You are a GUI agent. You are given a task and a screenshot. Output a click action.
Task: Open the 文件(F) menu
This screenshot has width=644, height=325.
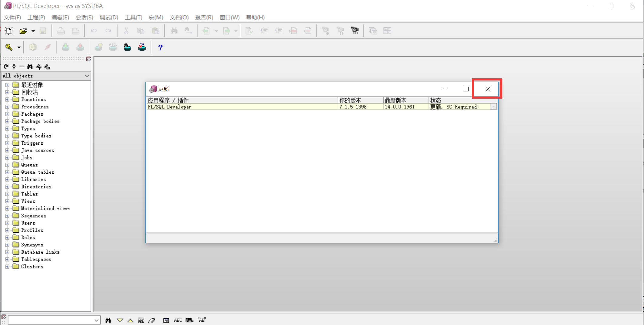[12, 17]
